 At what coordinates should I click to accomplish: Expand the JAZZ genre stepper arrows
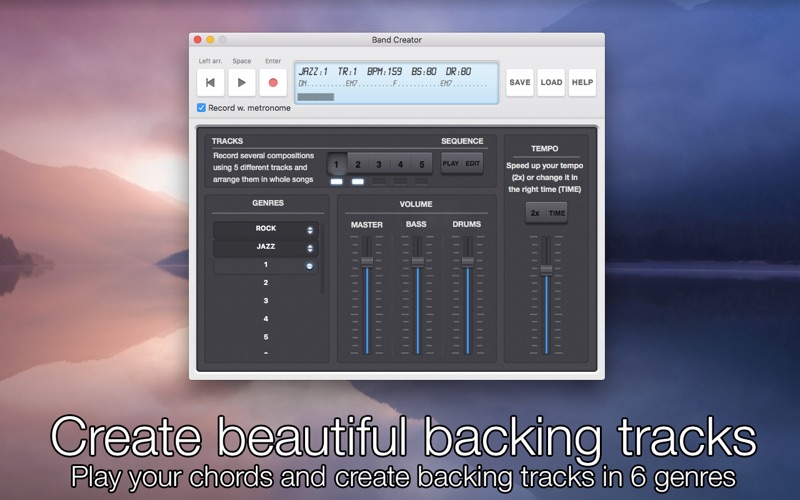point(310,248)
